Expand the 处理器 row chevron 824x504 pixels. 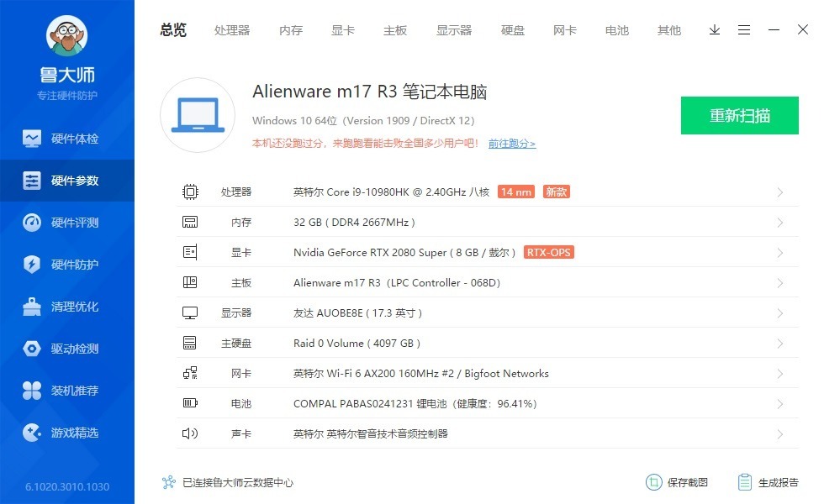tap(780, 192)
